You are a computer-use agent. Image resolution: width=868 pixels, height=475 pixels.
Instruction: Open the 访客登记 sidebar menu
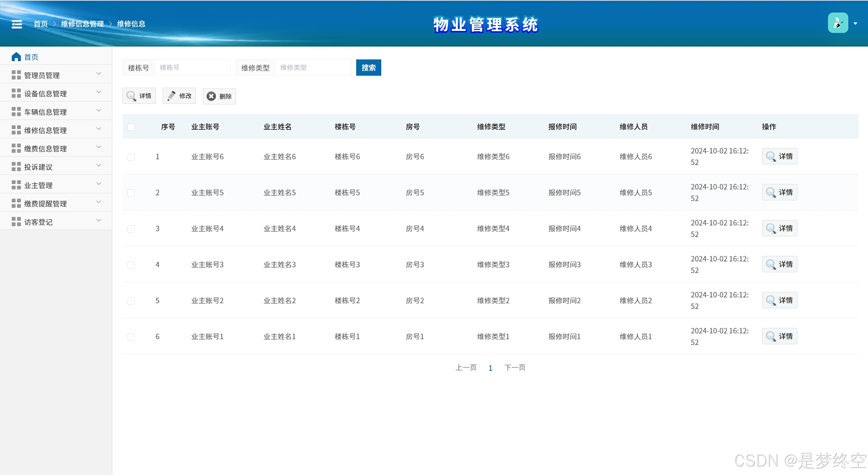coord(38,222)
